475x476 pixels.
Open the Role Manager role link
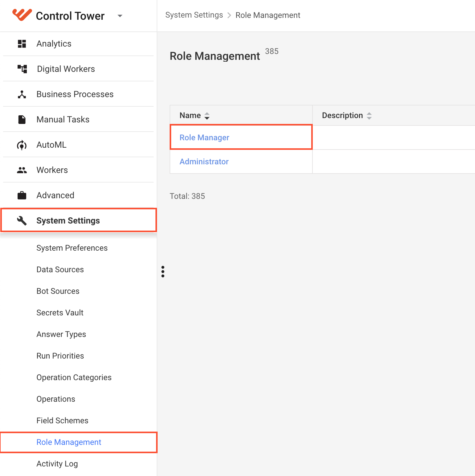click(204, 137)
